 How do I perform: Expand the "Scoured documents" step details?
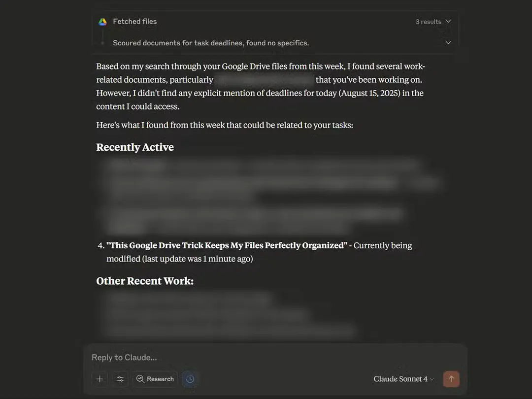click(x=448, y=43)
